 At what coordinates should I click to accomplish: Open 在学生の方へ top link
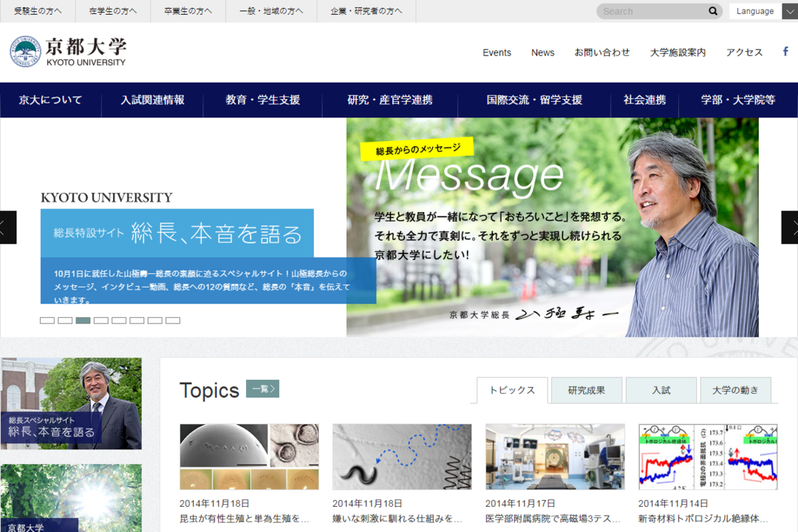[x=113, y=10]
